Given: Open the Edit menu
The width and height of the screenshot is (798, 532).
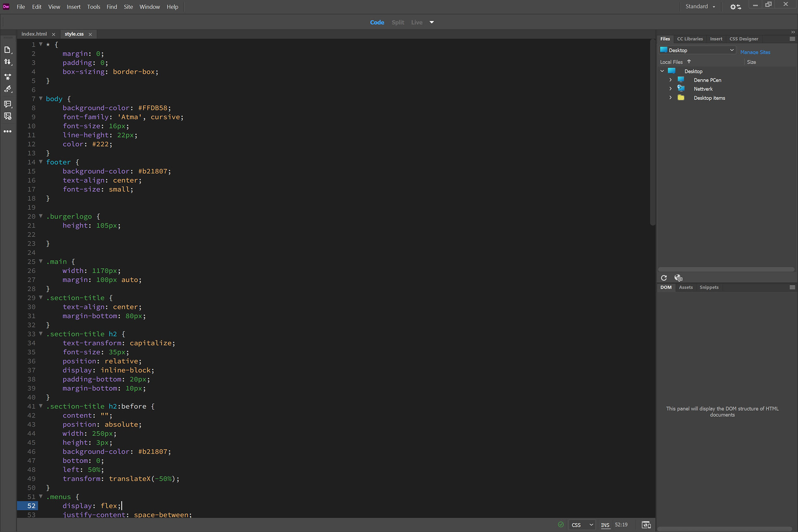Looking at the screenshot, I should tap(37, 7).
